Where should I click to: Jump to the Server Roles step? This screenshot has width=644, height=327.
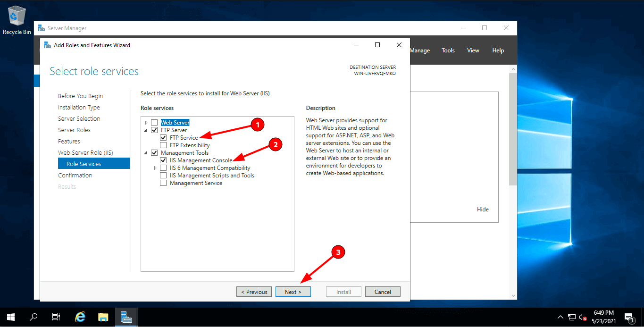click(74, 130)
